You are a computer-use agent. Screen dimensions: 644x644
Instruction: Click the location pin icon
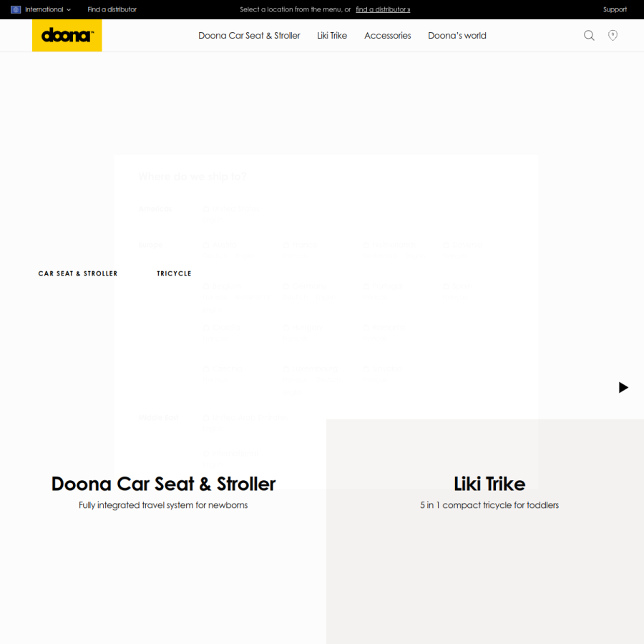pyautogui.click(x=613, y=35)
